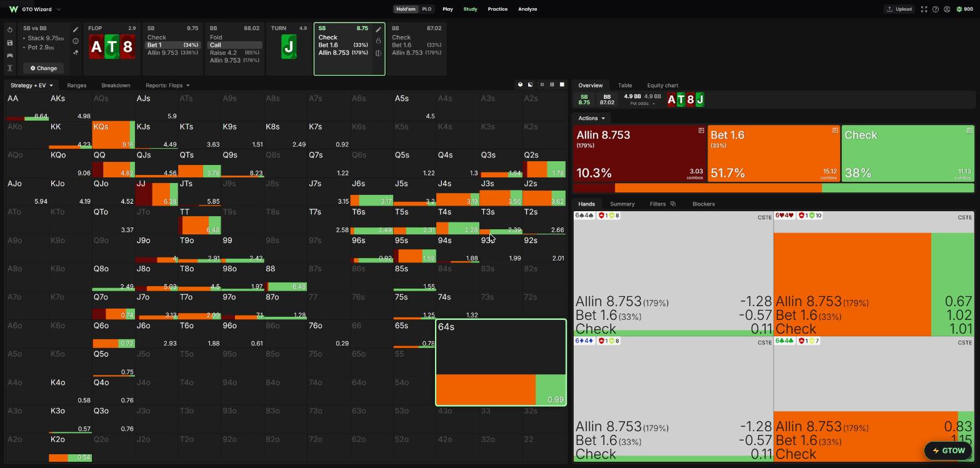Click the collapse vertical icon in left sidebar
Screen dimensions: 980x468
click(10, 68)
